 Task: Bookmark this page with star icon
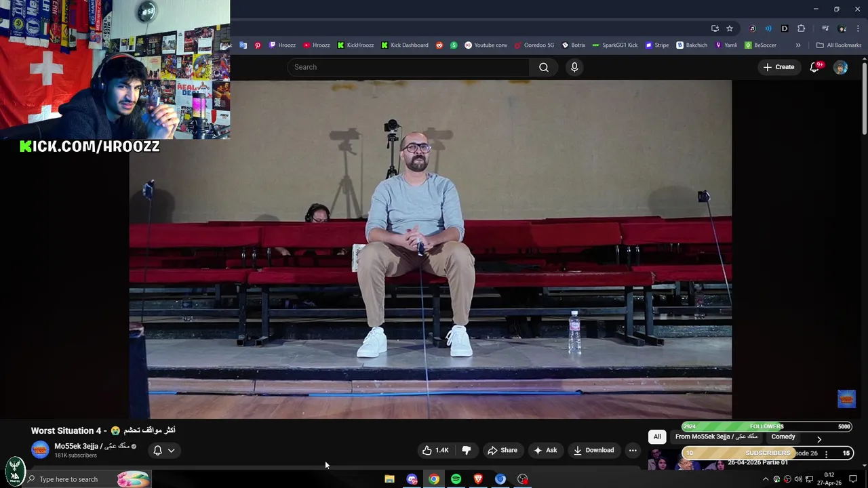730,28
